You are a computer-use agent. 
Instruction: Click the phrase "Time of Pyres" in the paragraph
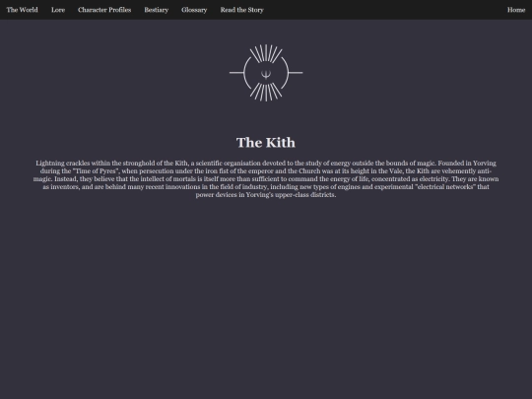(x=96, y=171)
